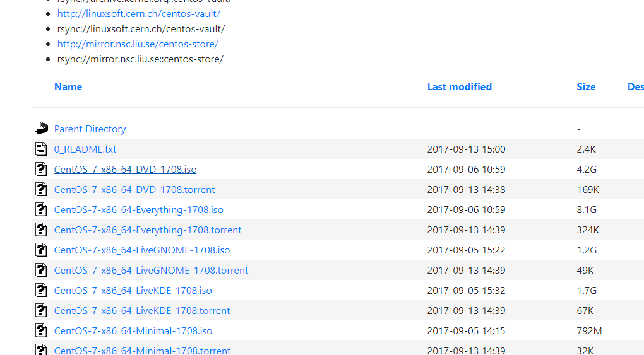The height and width of the screenshot is (355, 644).
Task: Download CentOS-7-x86_64-Everything-1708.torrent
Action: pos(148,230)
